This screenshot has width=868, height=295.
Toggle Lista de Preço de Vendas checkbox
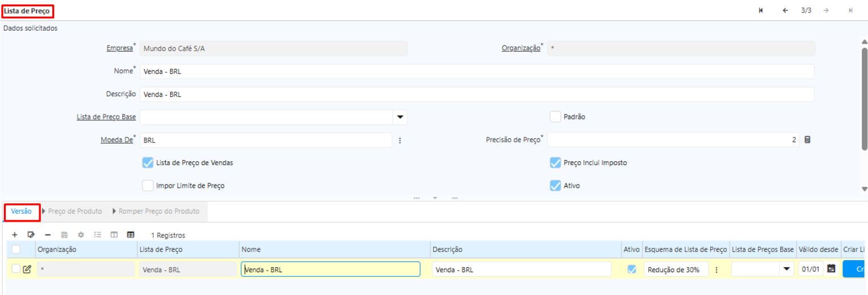(x=148, y=163)
